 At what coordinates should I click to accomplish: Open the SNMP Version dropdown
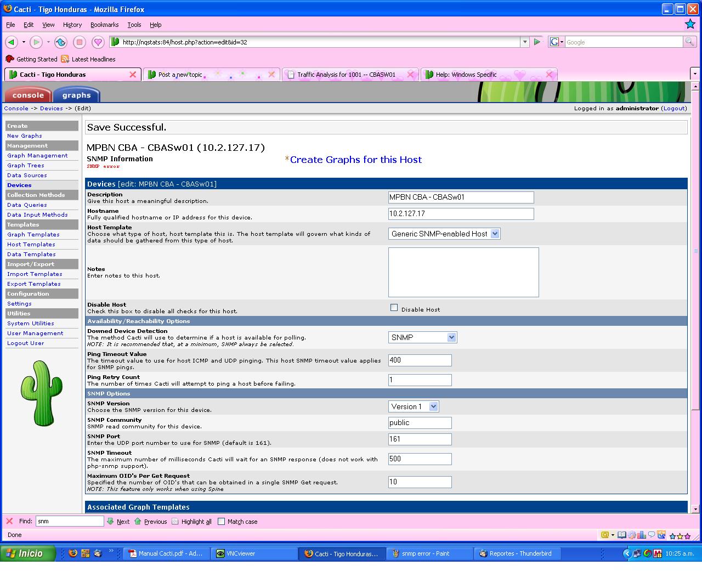coord(414,406)
